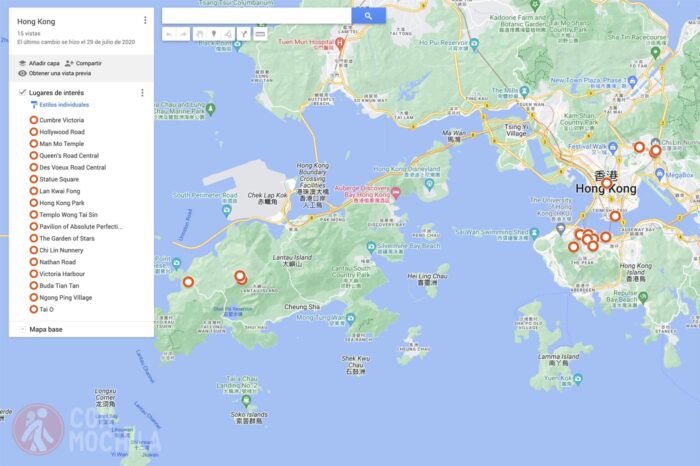Screen dimensions: 700x466
Task: Click the Hong Kong map title
Action: click(x=36, y=21)
